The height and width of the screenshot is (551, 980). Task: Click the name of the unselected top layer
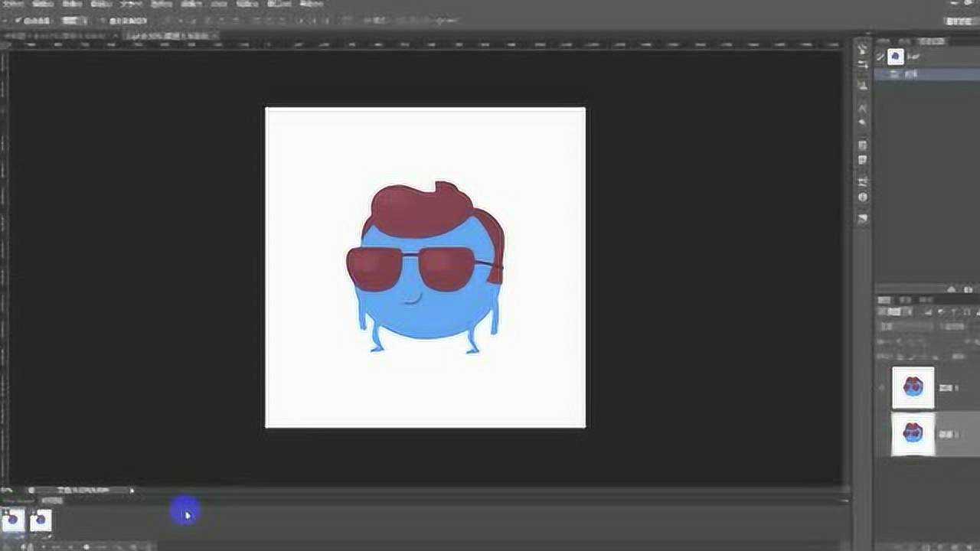[x=949, y=388]
